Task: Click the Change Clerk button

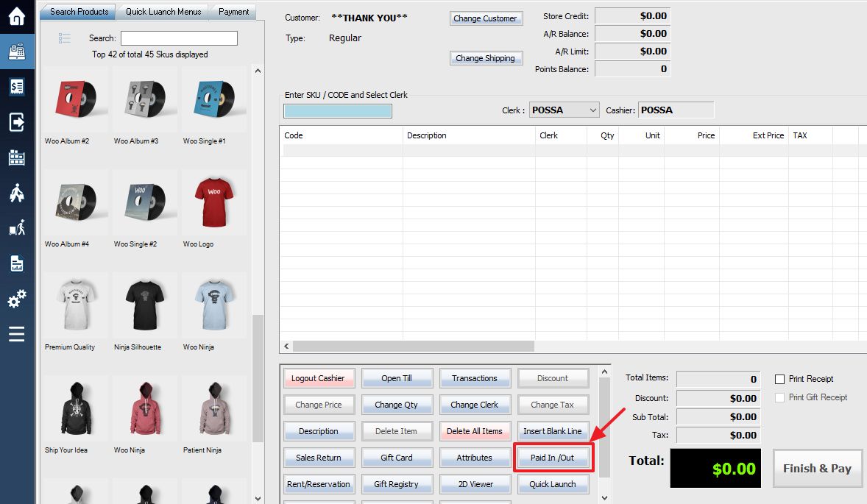Action: click(x=475, y=405)
